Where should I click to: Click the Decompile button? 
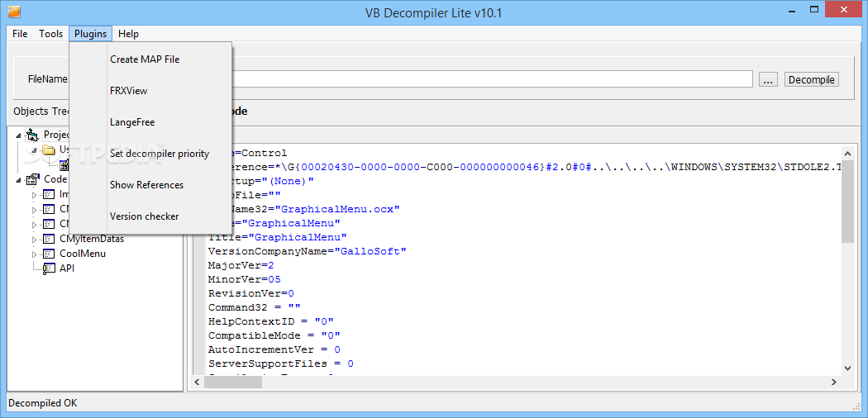(812, 79)
